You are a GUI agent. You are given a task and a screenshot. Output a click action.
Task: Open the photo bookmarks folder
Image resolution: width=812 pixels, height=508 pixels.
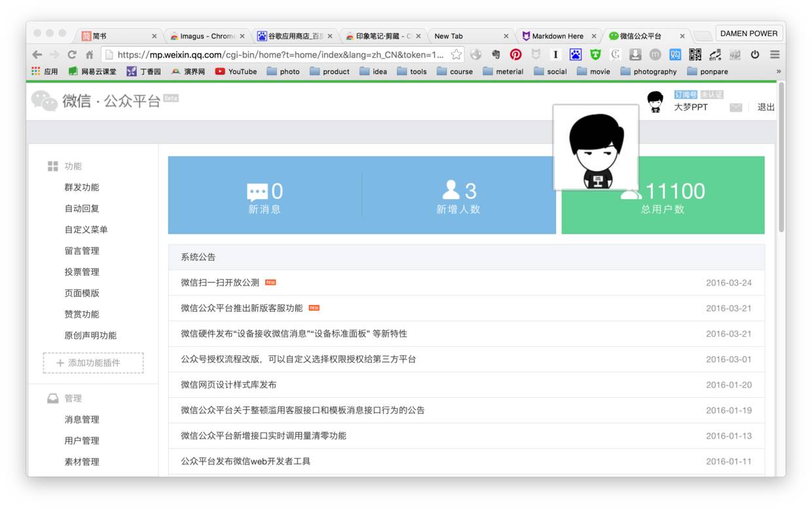[x=283, y=71]
